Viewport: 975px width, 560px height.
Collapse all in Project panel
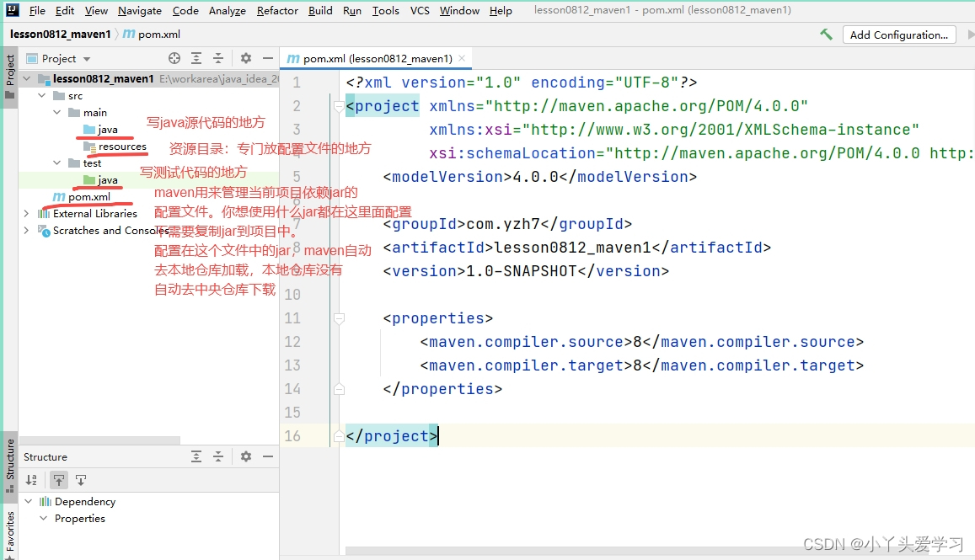click(x=218, y=58)
